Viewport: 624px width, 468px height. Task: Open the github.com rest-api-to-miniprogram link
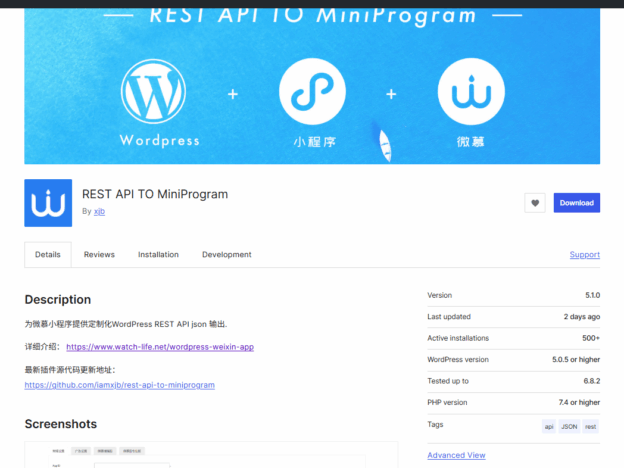point(120,385)
